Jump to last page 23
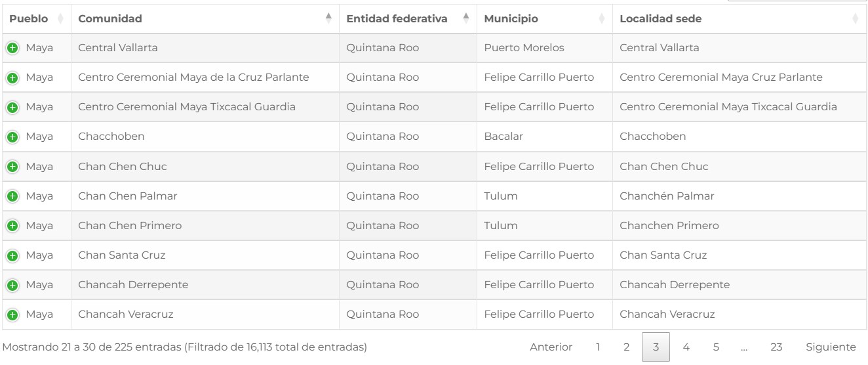868x365 pixels. [776, 347]
